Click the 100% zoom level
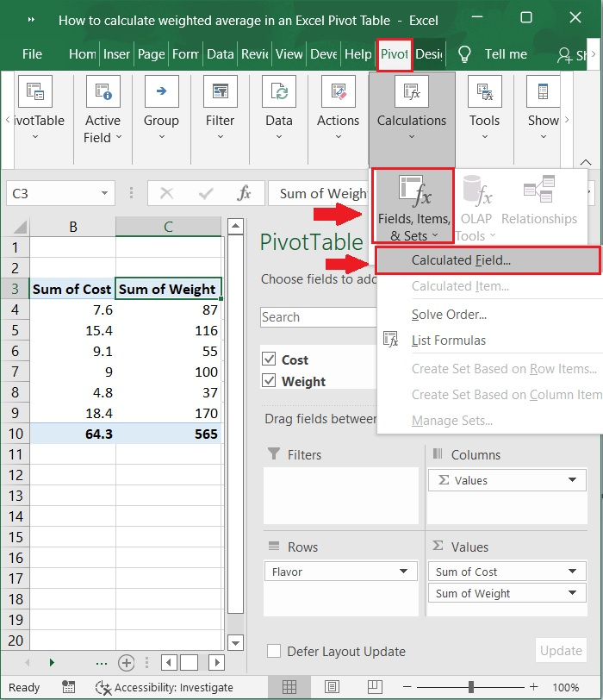603x700 pixels. [566, 688]
